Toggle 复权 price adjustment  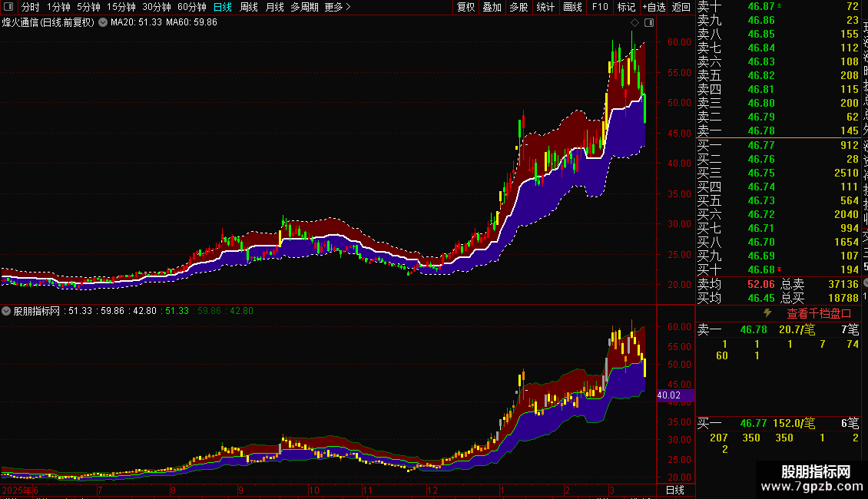pos(465,7)
